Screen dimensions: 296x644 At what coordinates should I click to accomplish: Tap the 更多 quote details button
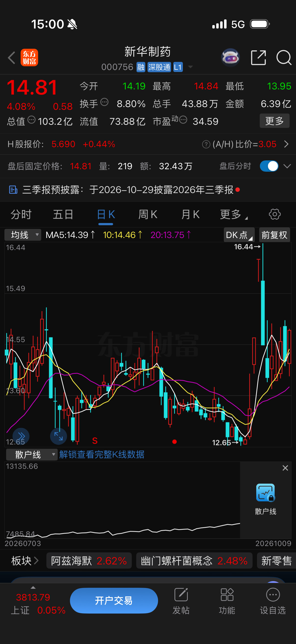(x=274, y=121)
